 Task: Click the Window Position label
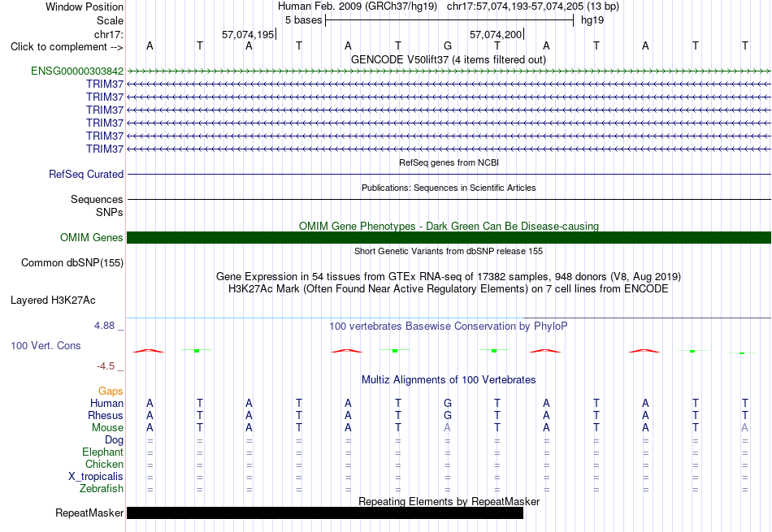coord(85,6)
